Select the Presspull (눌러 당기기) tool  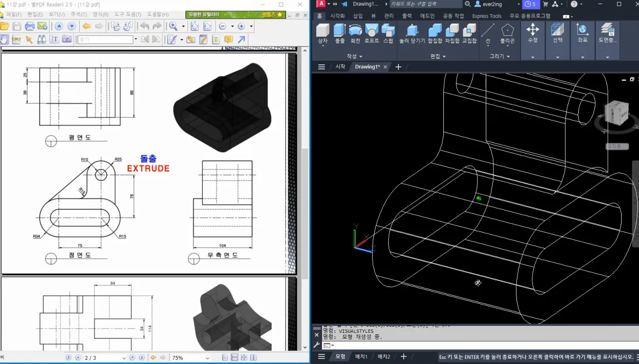click(412, 33)
